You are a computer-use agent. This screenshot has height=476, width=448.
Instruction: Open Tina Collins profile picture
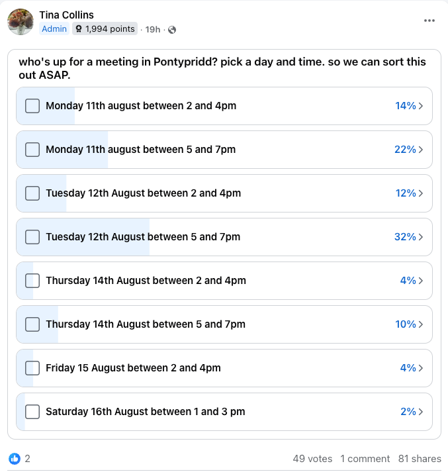pyautogui.click(x=21, y=22)
